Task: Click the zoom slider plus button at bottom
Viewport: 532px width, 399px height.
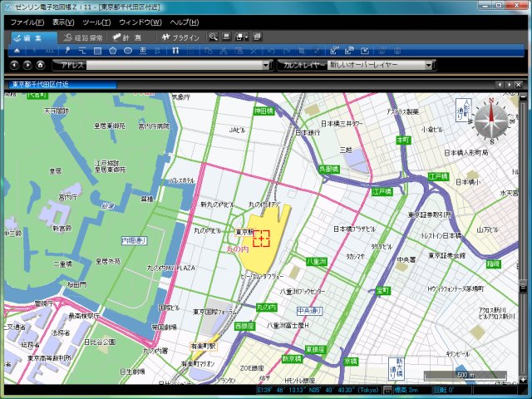Action: [523, 380]
